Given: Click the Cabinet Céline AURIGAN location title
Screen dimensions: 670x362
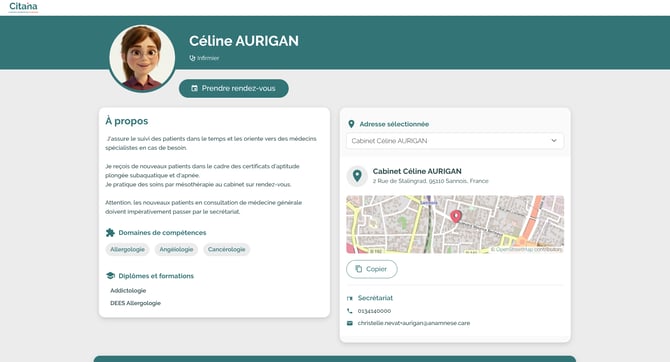Looking at the screenshot, I should (x=417, y=171).
